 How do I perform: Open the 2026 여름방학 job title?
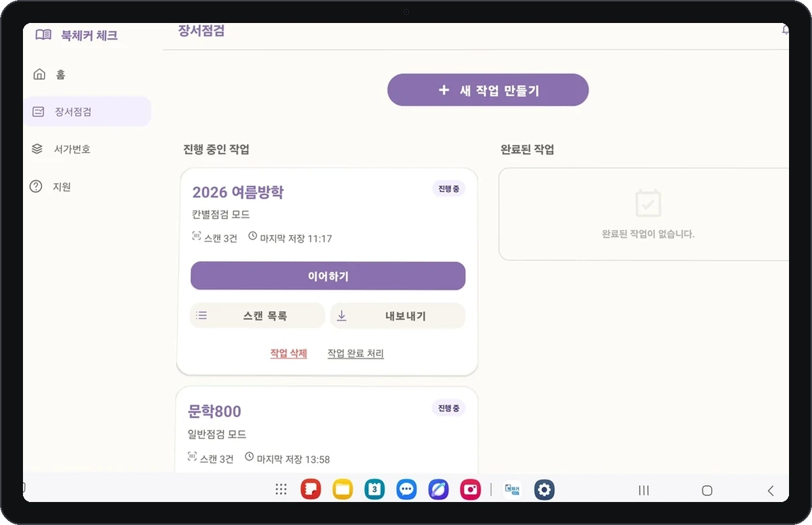(237, 192)
